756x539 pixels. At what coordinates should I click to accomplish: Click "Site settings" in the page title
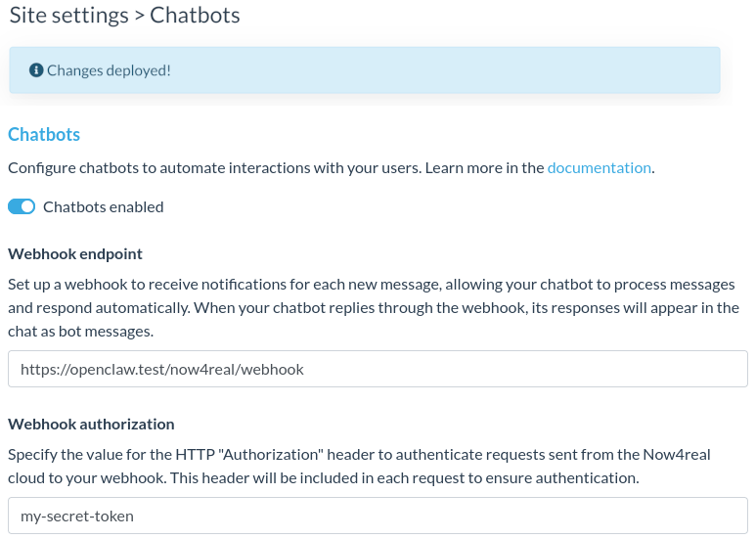[x=67, y=15]
